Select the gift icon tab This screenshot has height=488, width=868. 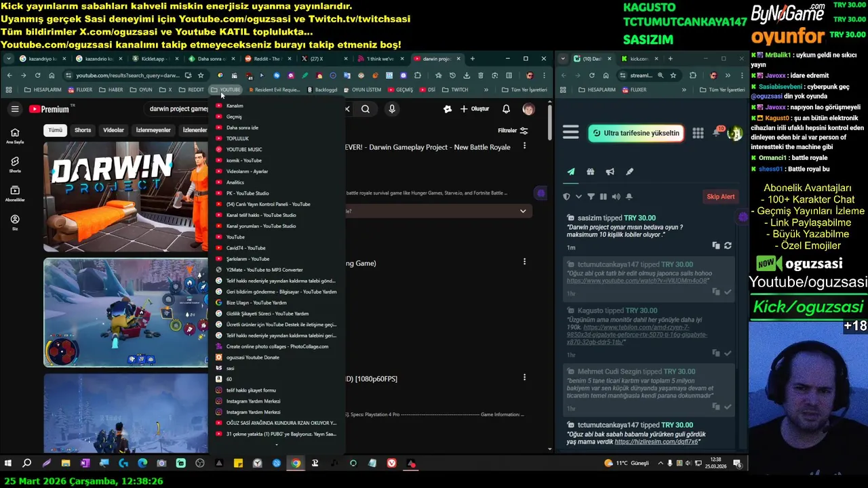(591, 172)
